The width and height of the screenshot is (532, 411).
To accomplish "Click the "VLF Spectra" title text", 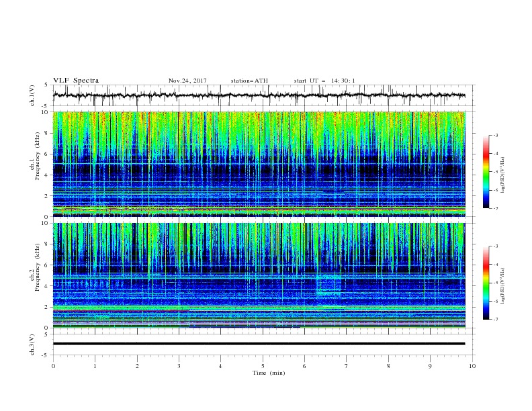I will click(x=76, y=81).
